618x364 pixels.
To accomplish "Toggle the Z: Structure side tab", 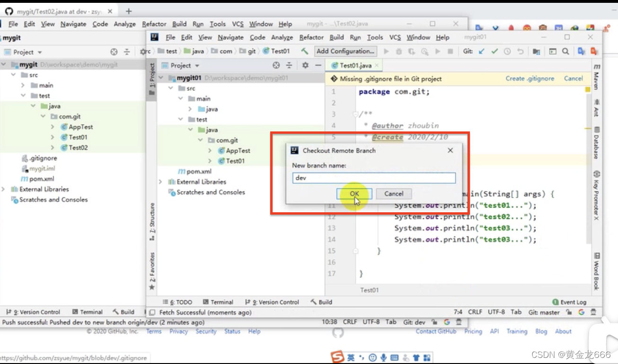I will [x=152, y=222].
